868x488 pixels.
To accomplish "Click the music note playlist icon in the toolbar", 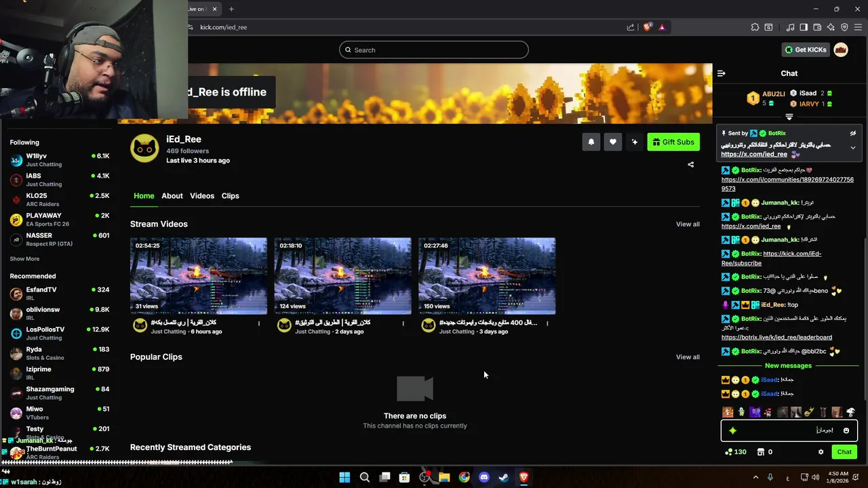I will (x=790, y=27).
